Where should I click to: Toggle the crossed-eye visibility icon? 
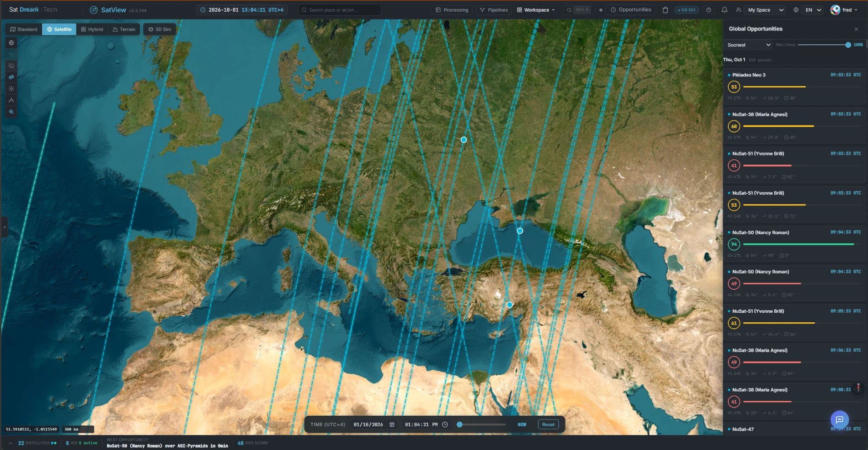tap(11, 66)
